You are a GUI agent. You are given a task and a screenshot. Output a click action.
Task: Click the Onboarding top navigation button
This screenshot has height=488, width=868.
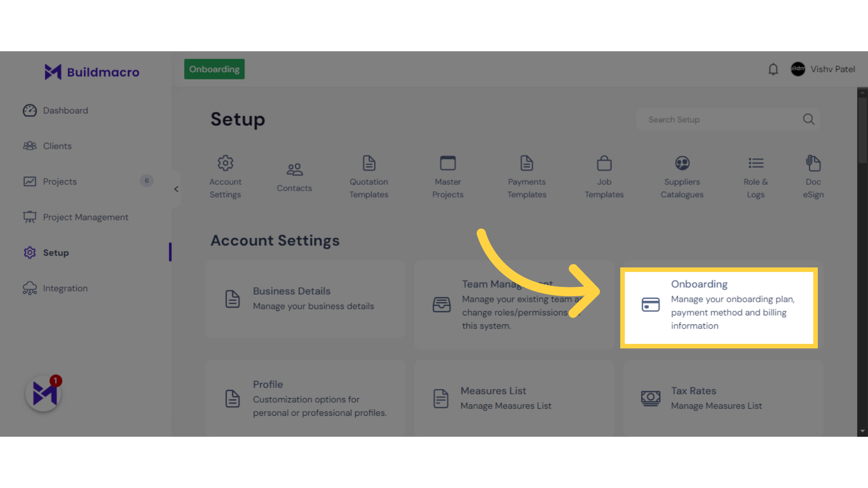click(x=214, y=69)
